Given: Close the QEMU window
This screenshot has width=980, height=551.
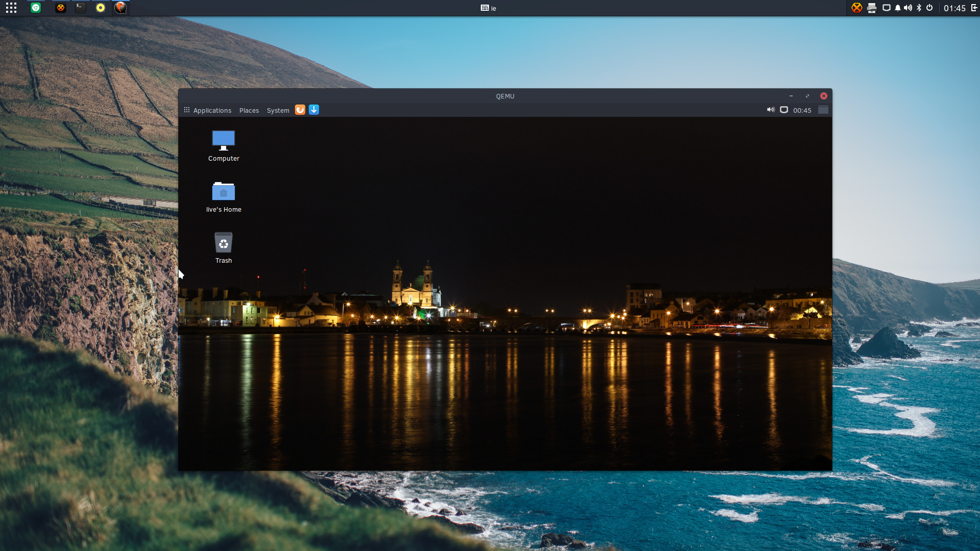Looking at the screenshot, I should tap(824, 96).
